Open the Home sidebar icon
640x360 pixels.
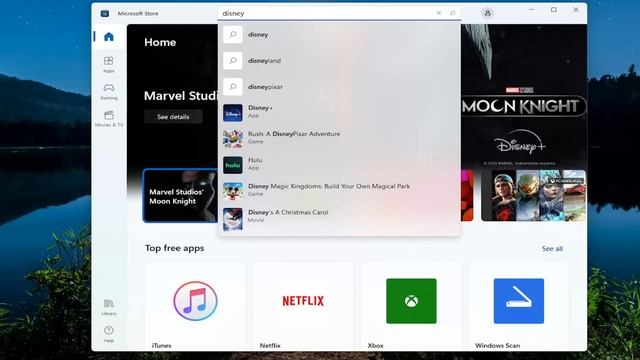109,37
